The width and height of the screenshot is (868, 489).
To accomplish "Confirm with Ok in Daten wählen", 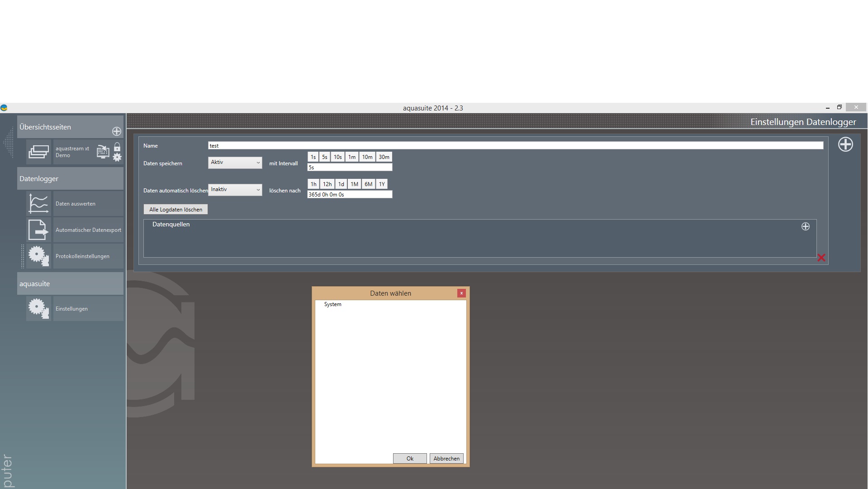I will 410,459.
